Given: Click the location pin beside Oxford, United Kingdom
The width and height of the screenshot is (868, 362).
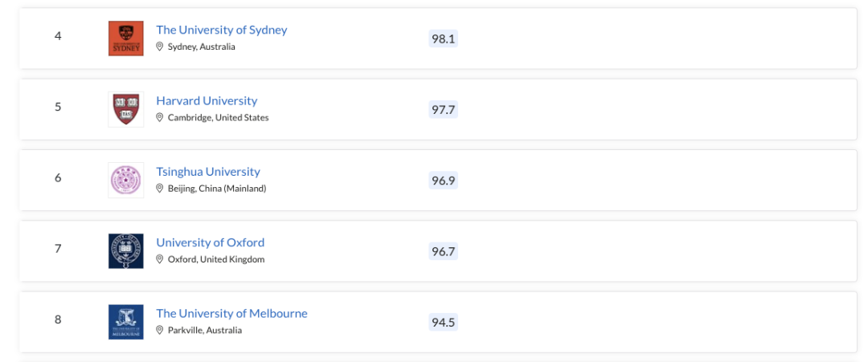Looking at the screenshot, I should pos(160,259).
